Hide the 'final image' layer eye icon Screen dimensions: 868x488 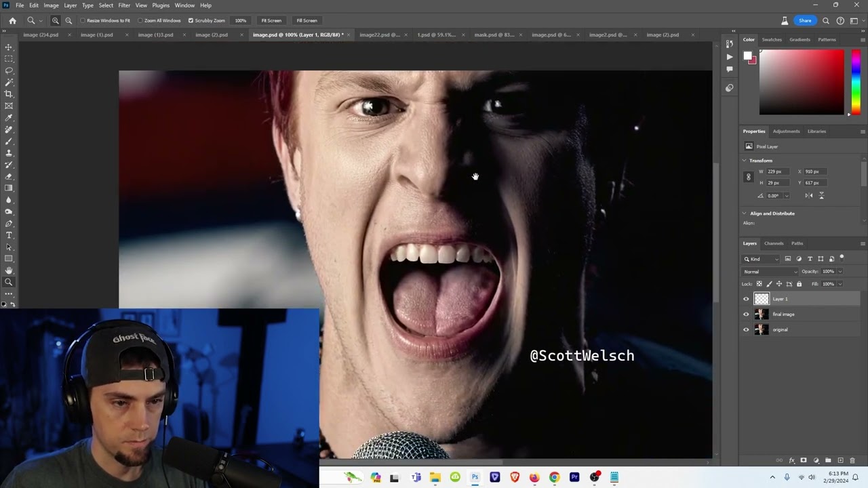[746, 314]
